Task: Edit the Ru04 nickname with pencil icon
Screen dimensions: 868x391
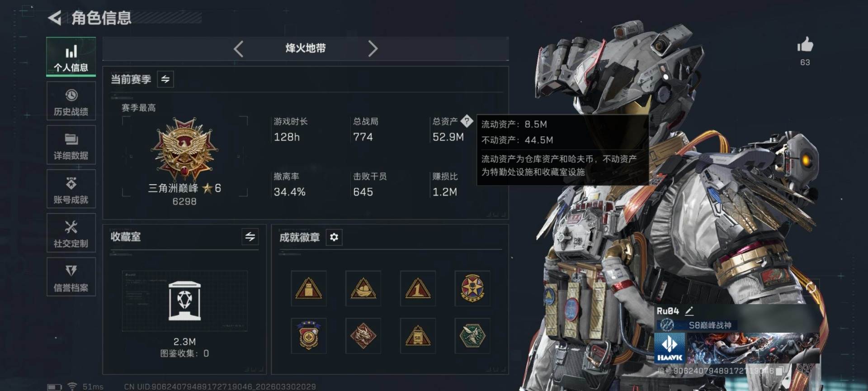Action: pyautogui.click(x=689, y=311)
